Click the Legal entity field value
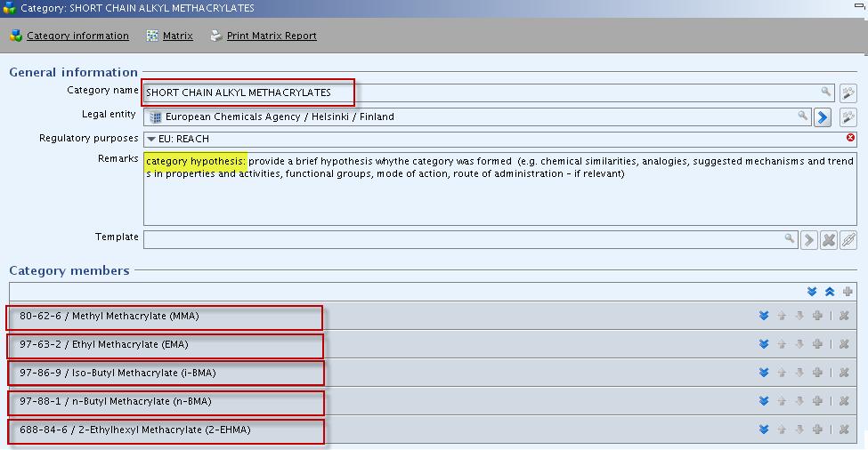 (x=476, y=117)
